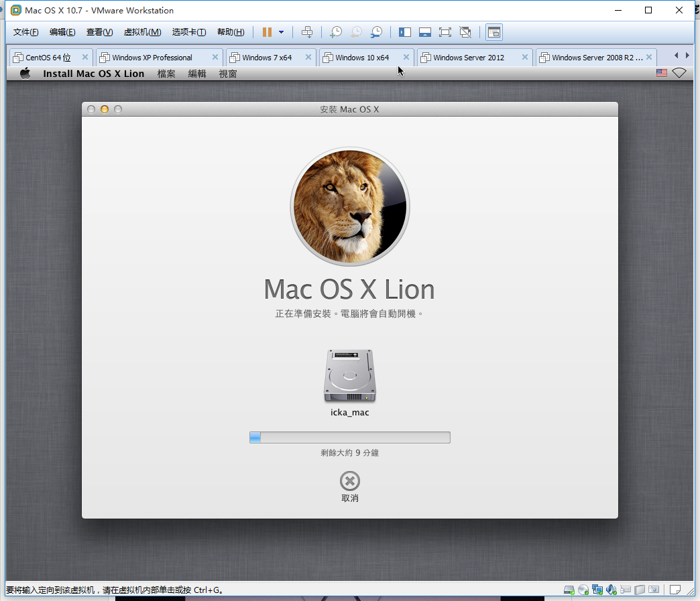
Task: Open the 虚拟机(M) menu
Action: 142,32
